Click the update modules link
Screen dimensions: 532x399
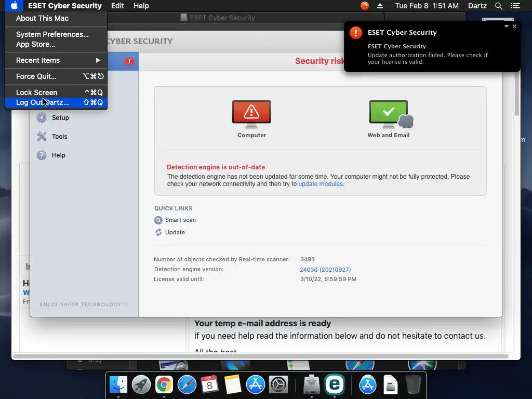320,184
